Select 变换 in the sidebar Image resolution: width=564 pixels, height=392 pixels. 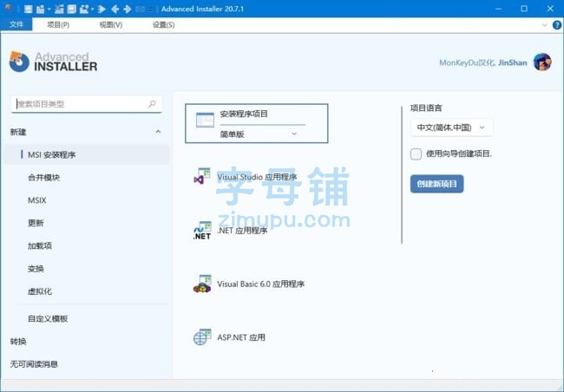point(36,269)
